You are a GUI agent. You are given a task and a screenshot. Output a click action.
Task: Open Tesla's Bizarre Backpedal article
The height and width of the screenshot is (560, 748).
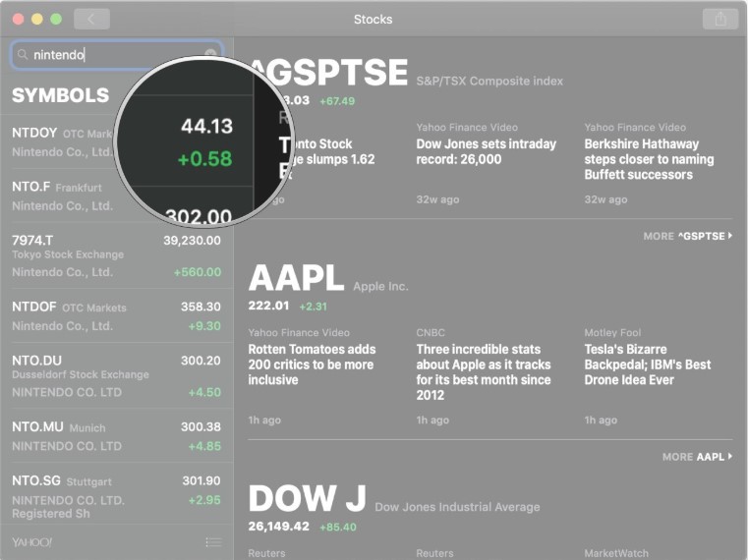click(648, 364)
